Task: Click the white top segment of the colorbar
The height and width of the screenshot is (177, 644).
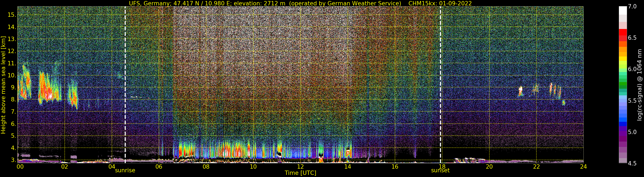Action: coord(623,11)
